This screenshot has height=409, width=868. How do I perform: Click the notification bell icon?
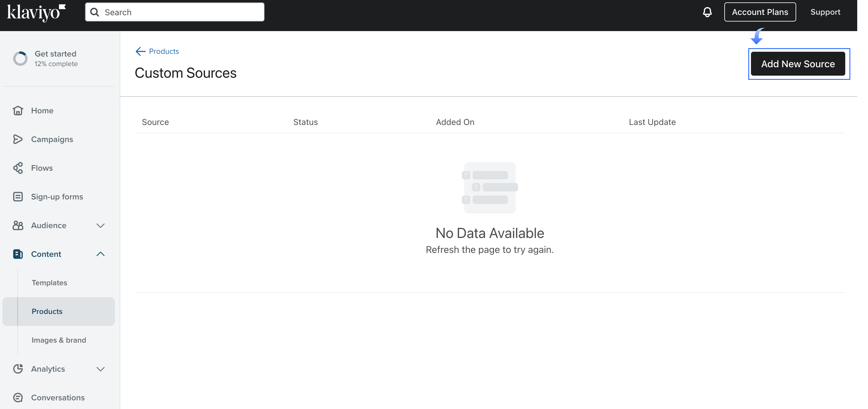point(707,12)
